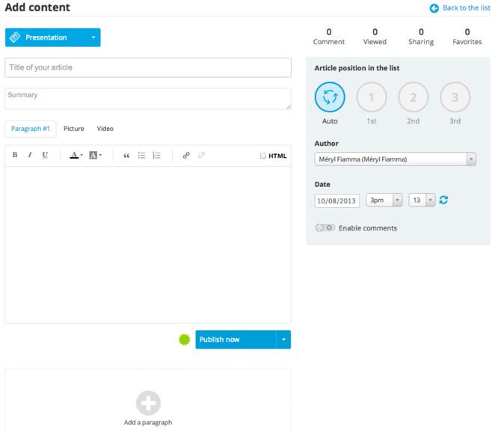Image resolution: width=504 pixels, height=431 pixels.
Task: Click the insert link icon
Action: click(x=186, y=156)
